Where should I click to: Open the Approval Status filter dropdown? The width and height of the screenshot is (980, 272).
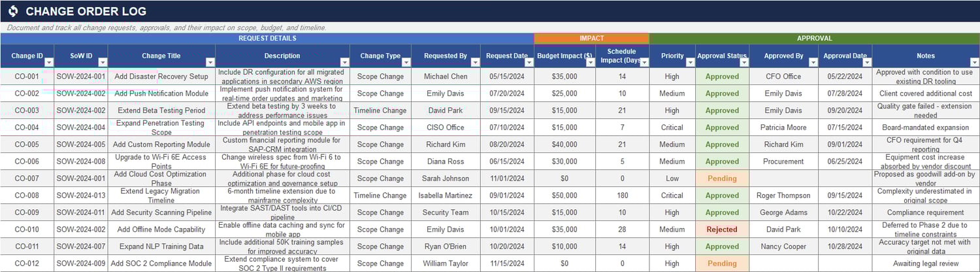click(743, 62)
